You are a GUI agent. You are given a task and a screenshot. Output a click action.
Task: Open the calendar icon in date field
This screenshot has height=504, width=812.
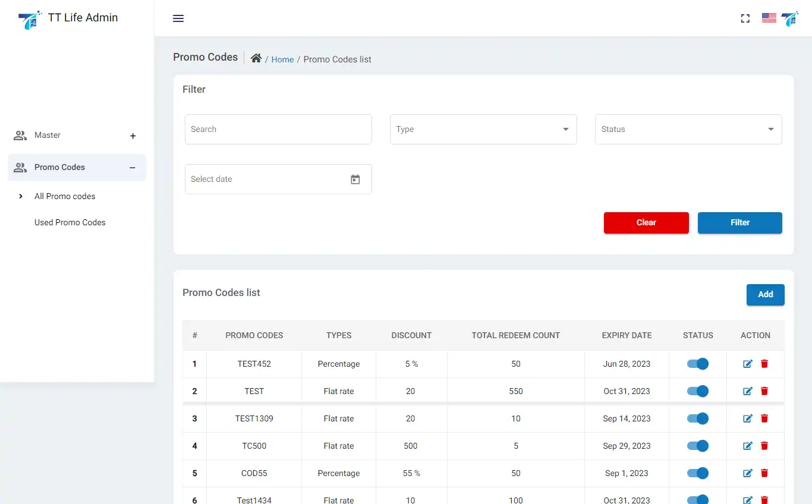pos(355,179)
